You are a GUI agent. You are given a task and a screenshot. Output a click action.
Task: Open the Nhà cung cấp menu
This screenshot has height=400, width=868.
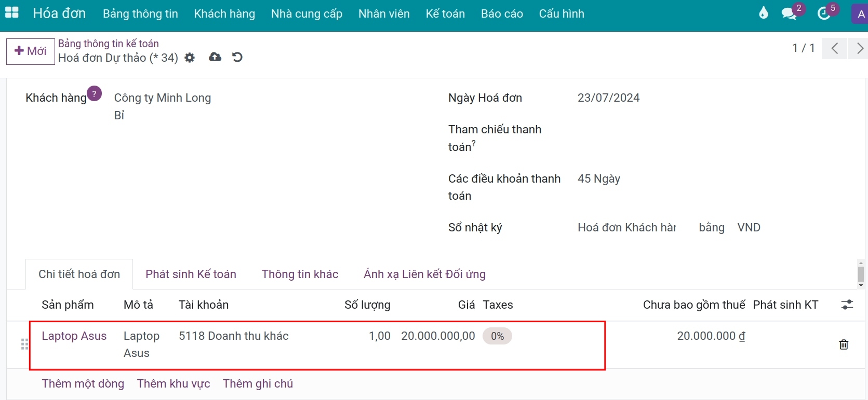click(306, 14)
